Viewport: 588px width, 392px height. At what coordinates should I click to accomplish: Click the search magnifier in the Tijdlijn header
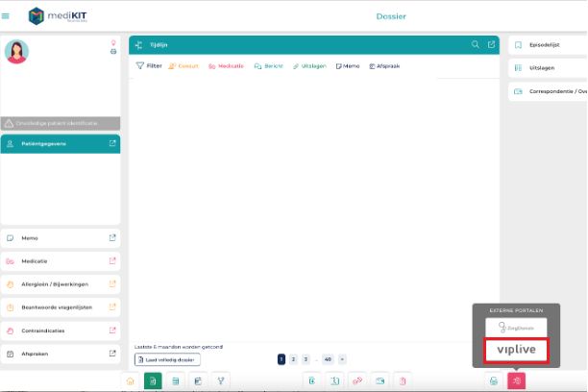coord(476,44)
